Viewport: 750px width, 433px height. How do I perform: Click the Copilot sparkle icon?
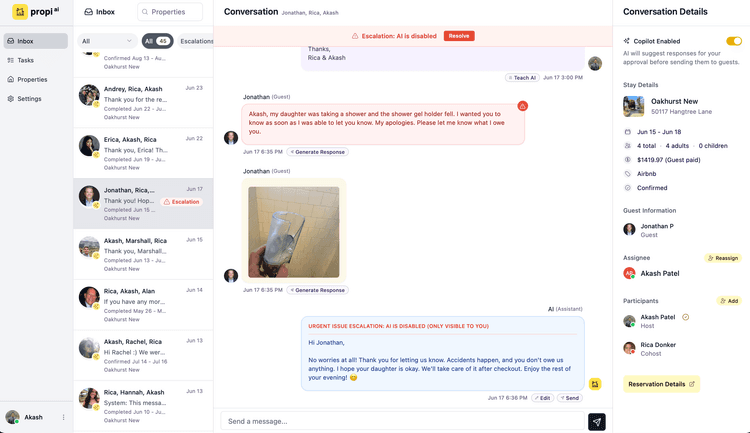pyautogui.click(x=627, y=41)
